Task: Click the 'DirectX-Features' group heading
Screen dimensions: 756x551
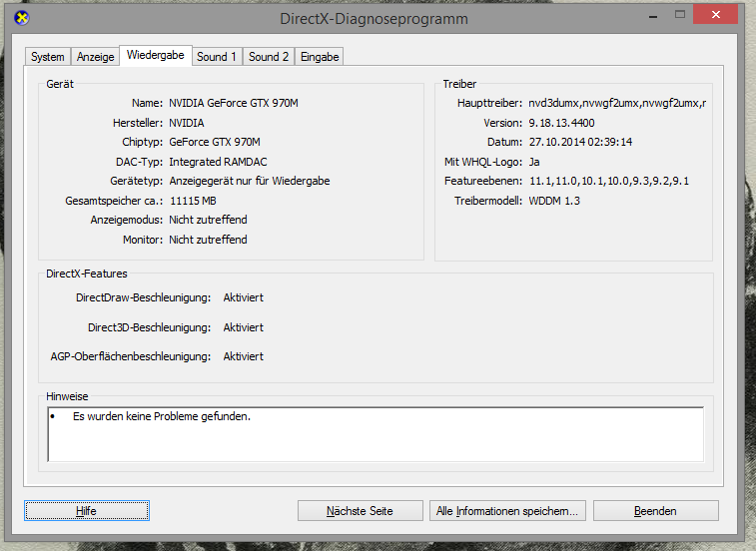Action: pos(87,274)
